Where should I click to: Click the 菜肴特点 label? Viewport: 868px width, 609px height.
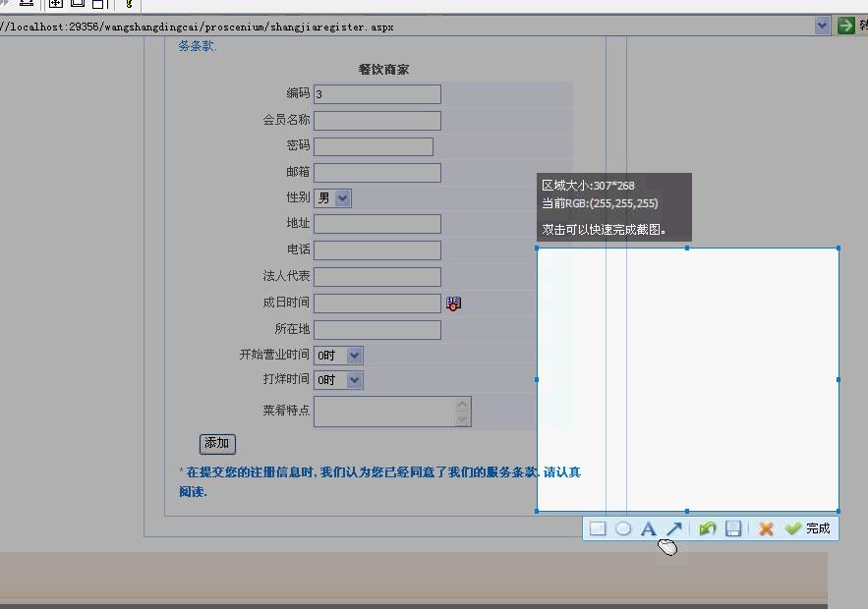click(286, 410)
